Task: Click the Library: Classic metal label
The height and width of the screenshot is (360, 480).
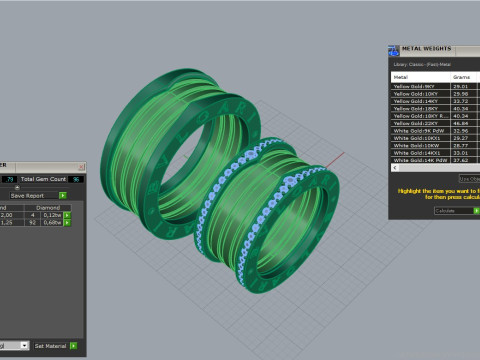Action: pyautogui.click(x=422, y=64)
